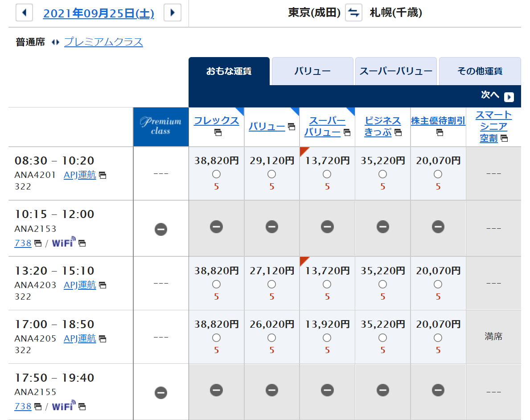The image size is (530, 420).
Task: Swap Tokyo and Sapporo route icon
Action: click(353, 13)
